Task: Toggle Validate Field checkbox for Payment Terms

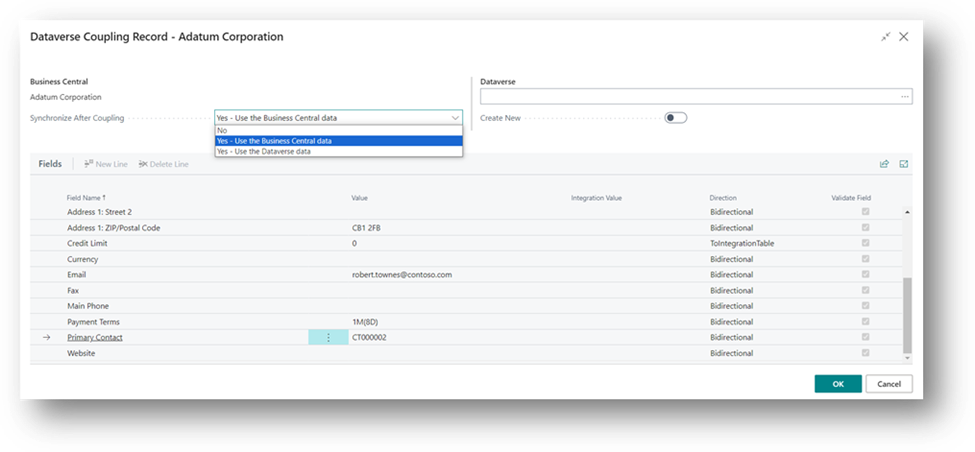Action: point(865,321)
